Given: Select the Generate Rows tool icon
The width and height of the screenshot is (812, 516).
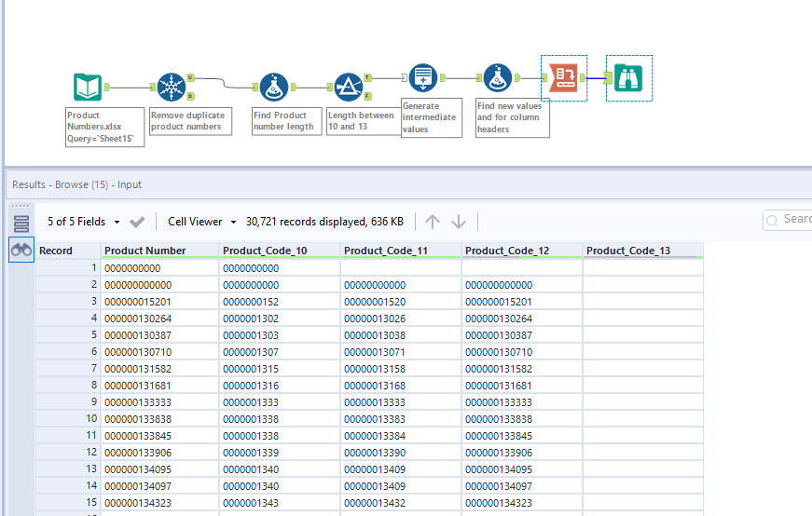Looking at the screenshot, I should click(x=423, y=77).
